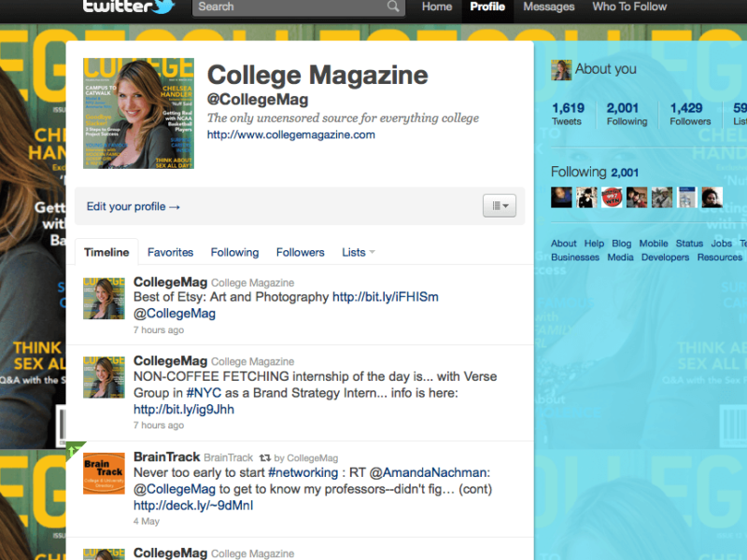The width and height of the screenshot is (747, 560).
Task: Click the small avatar beside About you
Action: point(561,70)
